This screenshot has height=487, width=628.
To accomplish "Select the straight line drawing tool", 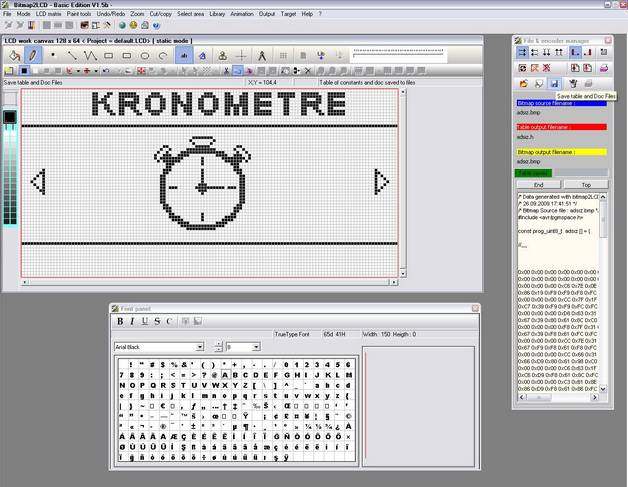I will 71,55.
